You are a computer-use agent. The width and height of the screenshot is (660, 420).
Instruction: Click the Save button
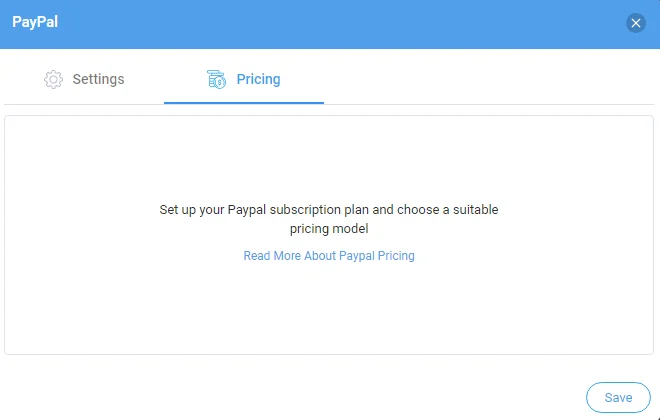[x=618, y=397]
